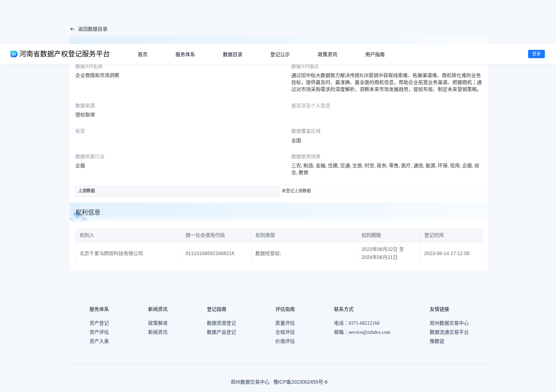Image resolution: width=556 pixels, height=392 pixels.
Task: Click 评估指南 footer heading
Action: (x=285, y=309)
